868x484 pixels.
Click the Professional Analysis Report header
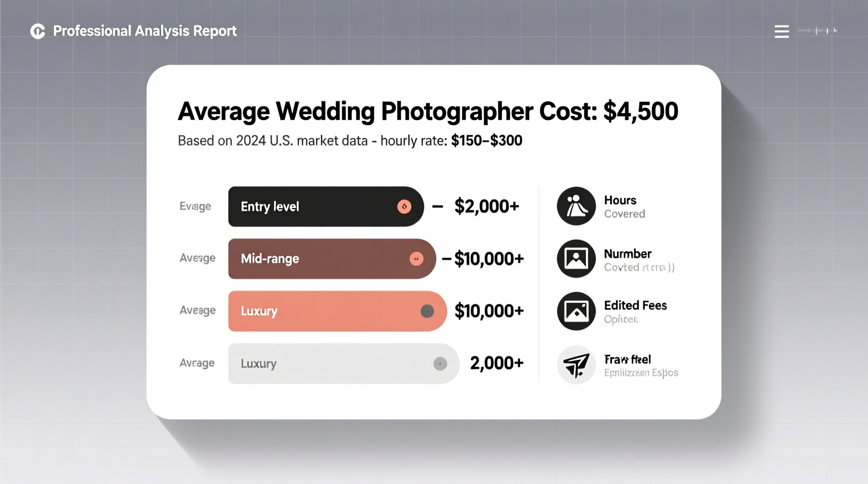click(x=144, y=31)
